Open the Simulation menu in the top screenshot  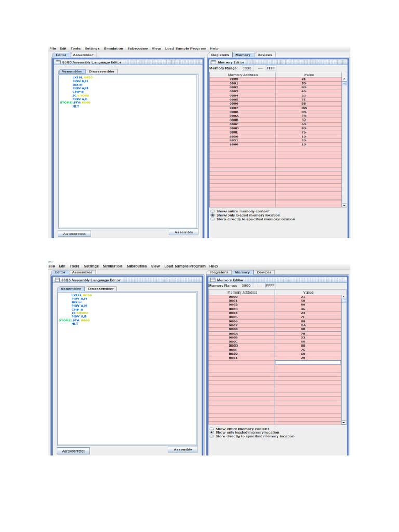[x=113, y=48]
